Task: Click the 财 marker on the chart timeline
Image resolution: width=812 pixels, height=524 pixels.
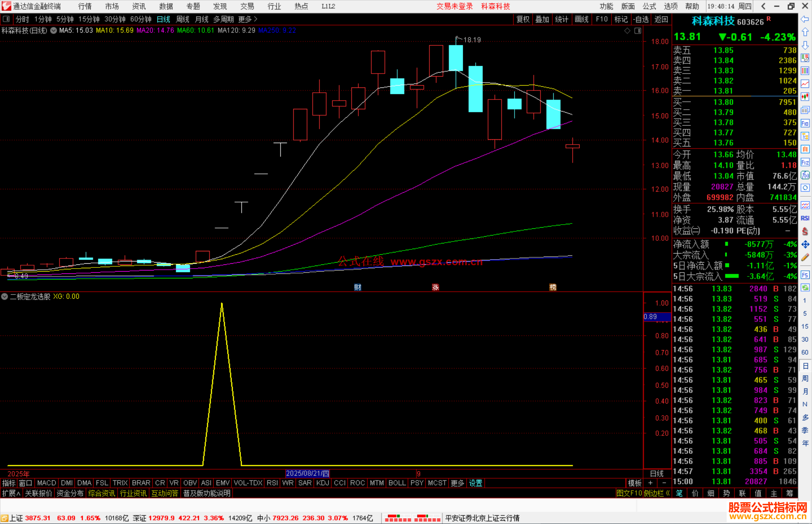Action: (358, 287)
